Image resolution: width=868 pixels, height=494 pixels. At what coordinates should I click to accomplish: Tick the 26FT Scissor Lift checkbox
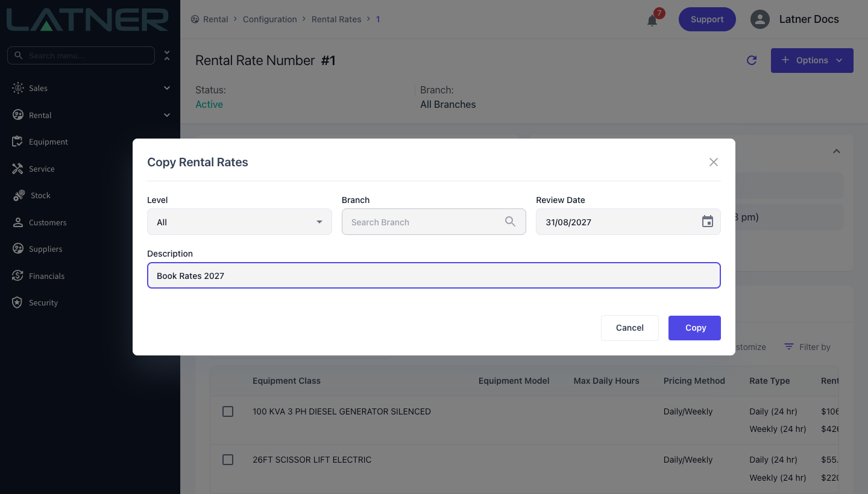tap(228, 460)
